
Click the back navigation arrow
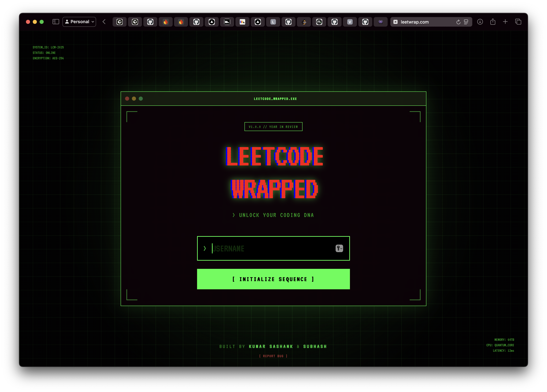coord(104,22)
